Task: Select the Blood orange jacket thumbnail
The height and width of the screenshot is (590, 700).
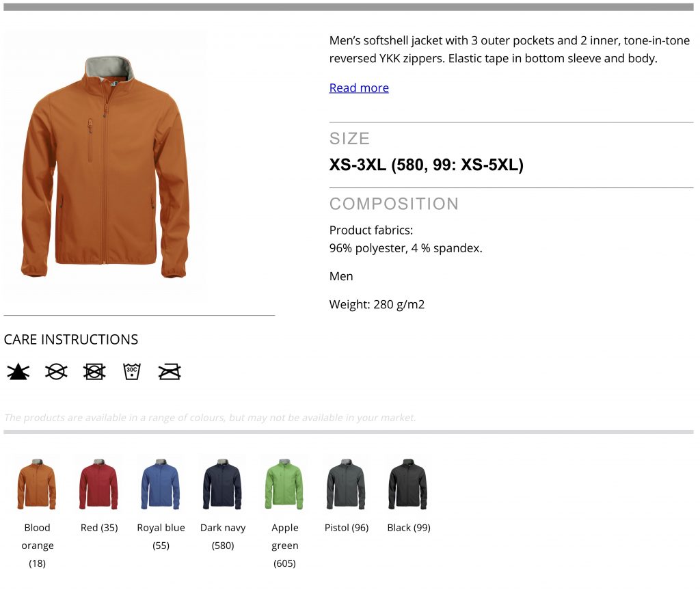Action: 37,484
